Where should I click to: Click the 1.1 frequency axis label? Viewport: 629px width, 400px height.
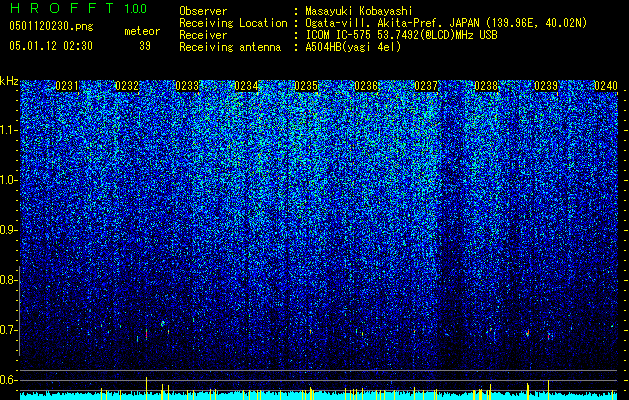9,130
